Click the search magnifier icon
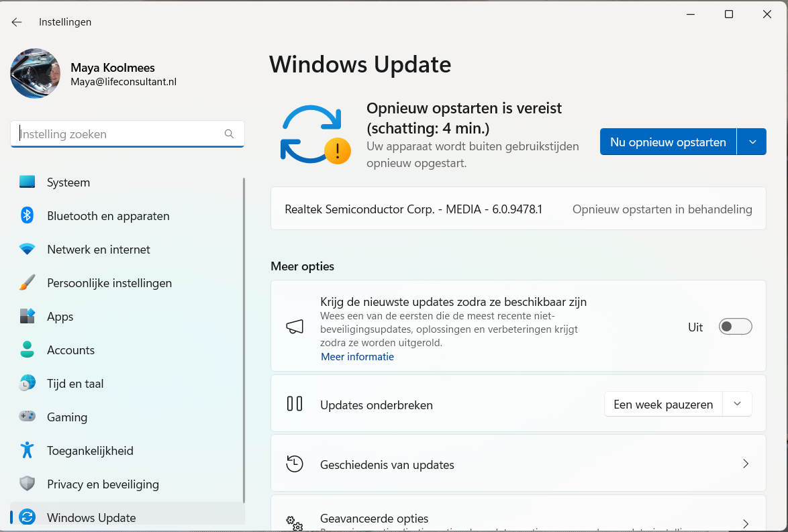This screenshot has height=532, width=788. click(x=229, y=134)
